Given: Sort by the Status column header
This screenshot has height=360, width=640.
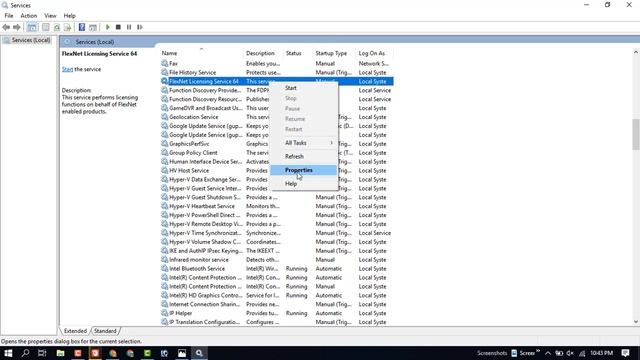Looking at the screenshot, I should (x=298, y=53).
